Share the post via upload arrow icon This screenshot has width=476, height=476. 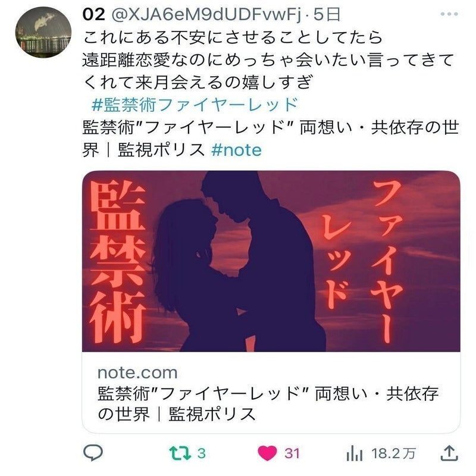[449, 453]
